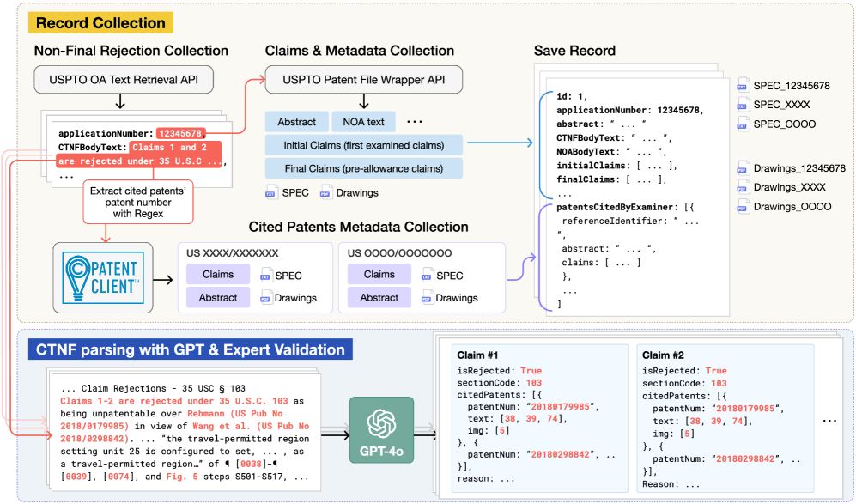Click Claims & Metadata Collection title
The height and width of the screenshot is (504, 856).
click(360, 51)
